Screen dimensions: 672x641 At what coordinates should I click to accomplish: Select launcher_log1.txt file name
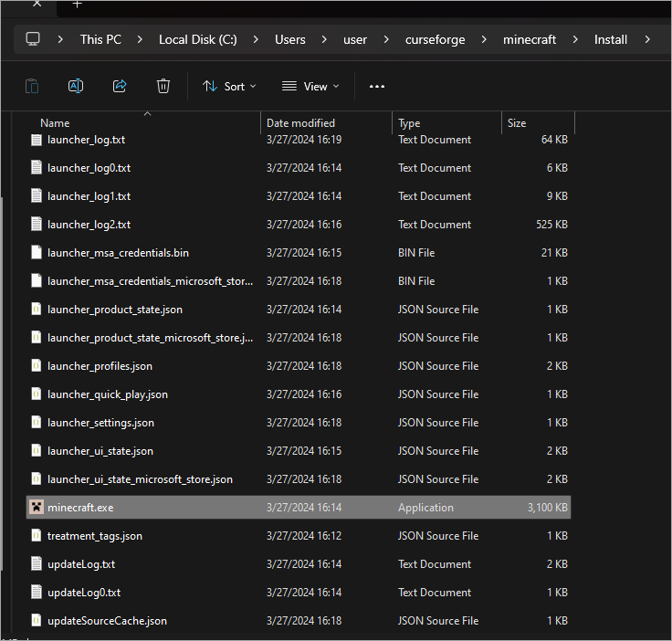point(89,196)
